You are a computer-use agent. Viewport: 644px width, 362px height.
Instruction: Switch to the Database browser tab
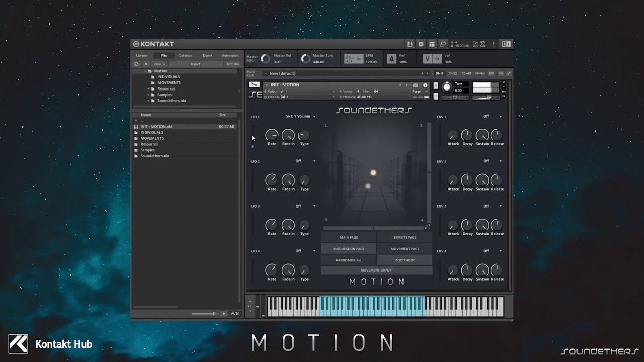coord(186,55)
